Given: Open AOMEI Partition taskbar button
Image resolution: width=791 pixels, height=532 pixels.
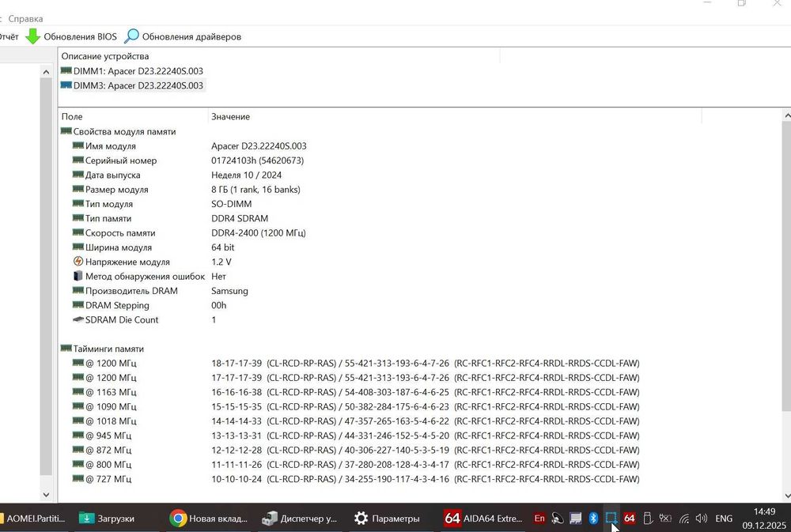Looking at the screenshot, I should pos(33,518).
